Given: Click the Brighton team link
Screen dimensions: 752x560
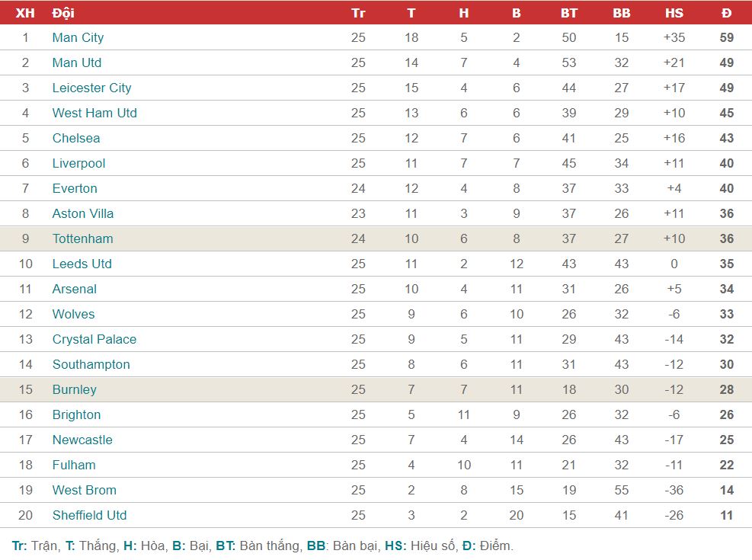Looking at the screenshot, I should pyautogui.click(x=77, y=414).
